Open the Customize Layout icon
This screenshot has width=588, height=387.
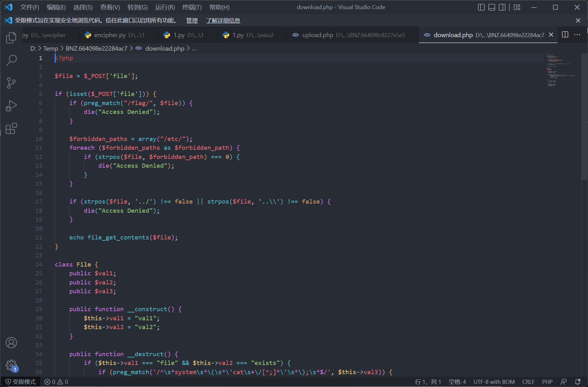[x=517, y=7]
